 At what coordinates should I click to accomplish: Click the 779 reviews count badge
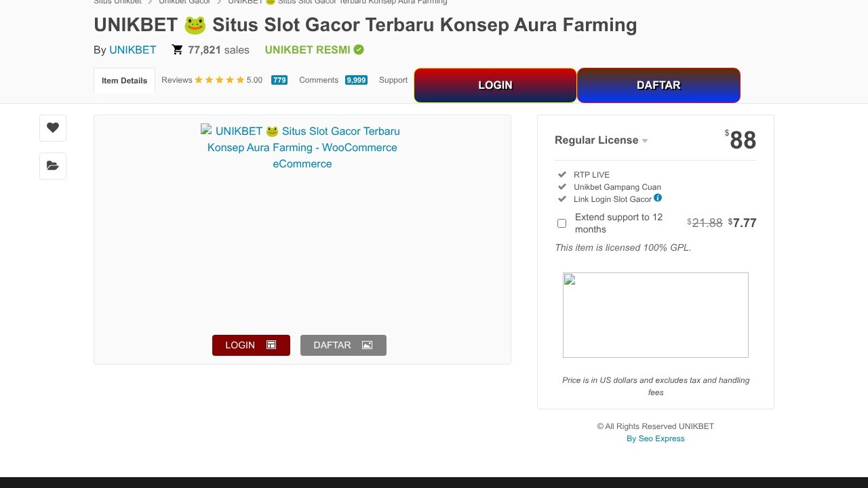tap(279, 80)
